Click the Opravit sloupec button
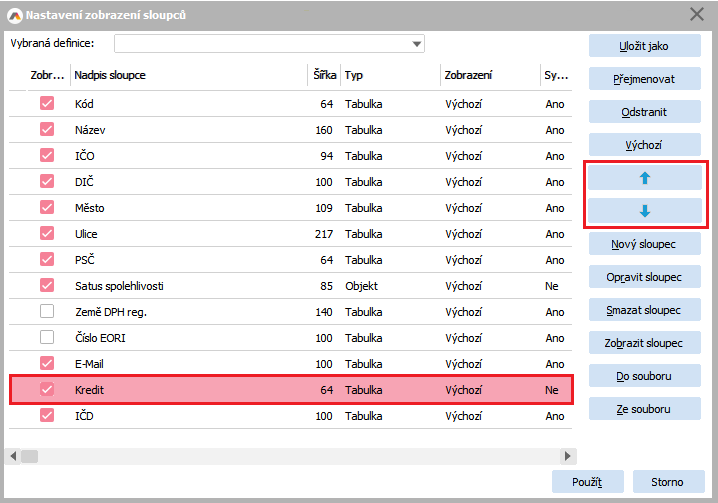 [644, 277]
